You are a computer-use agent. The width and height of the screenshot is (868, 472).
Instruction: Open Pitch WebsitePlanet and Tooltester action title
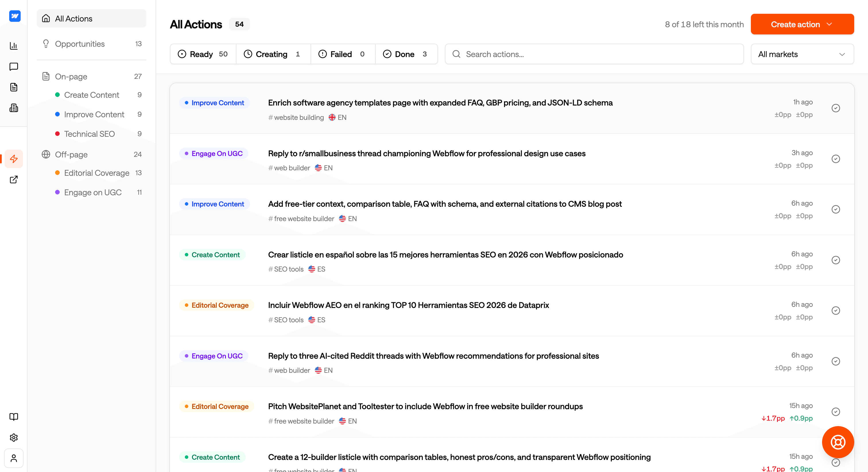pos(425,406)
